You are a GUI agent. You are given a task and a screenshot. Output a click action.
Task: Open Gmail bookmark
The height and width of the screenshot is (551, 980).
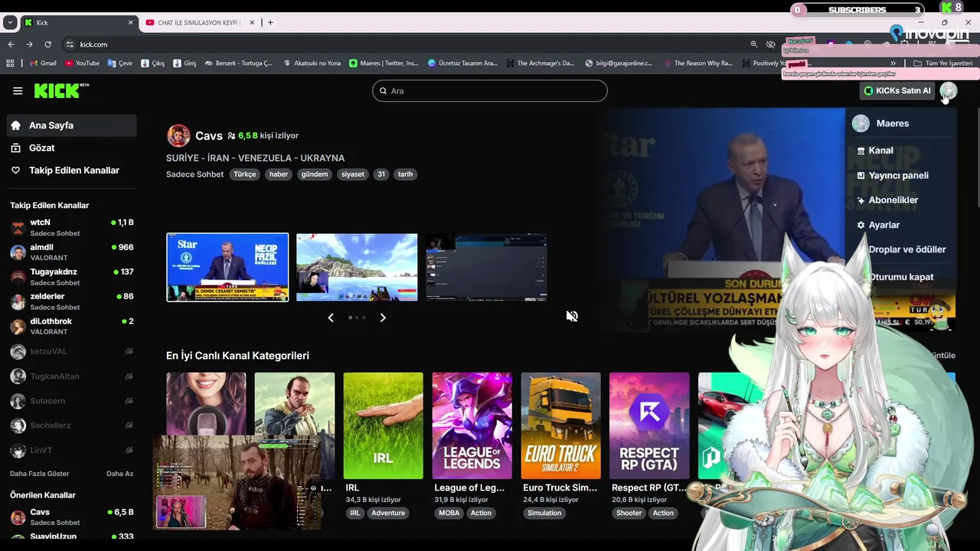tap(43, 64)
